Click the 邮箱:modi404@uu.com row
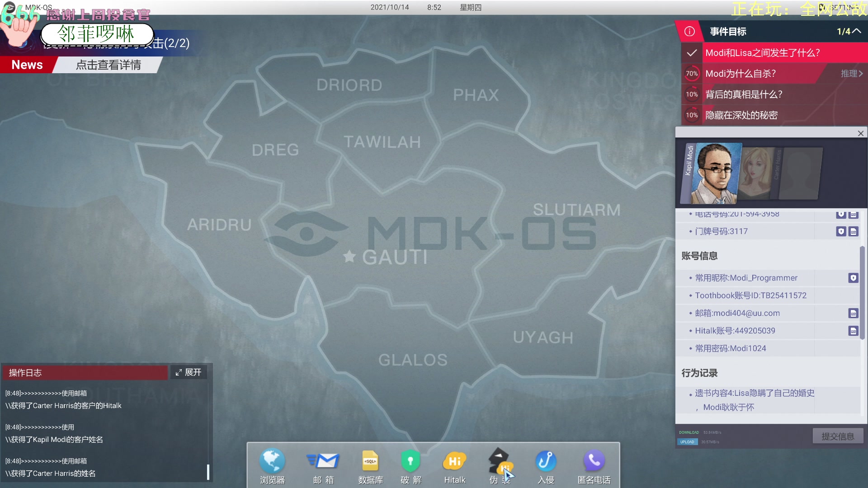Viewport: 868px width, 488px height. click(x=769, y=313)
